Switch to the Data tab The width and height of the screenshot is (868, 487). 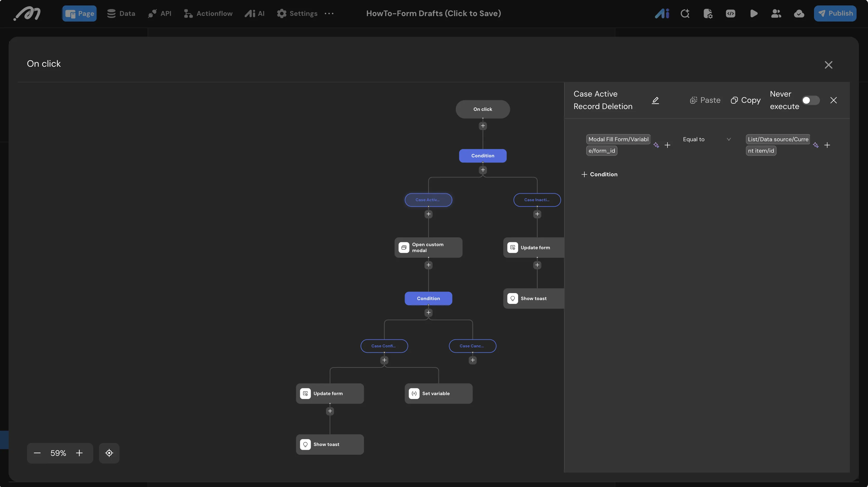point(121,13)
